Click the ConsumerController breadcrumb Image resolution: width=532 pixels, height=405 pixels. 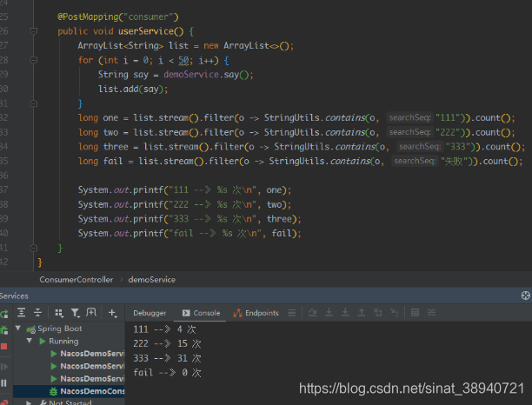click(76, 280)
